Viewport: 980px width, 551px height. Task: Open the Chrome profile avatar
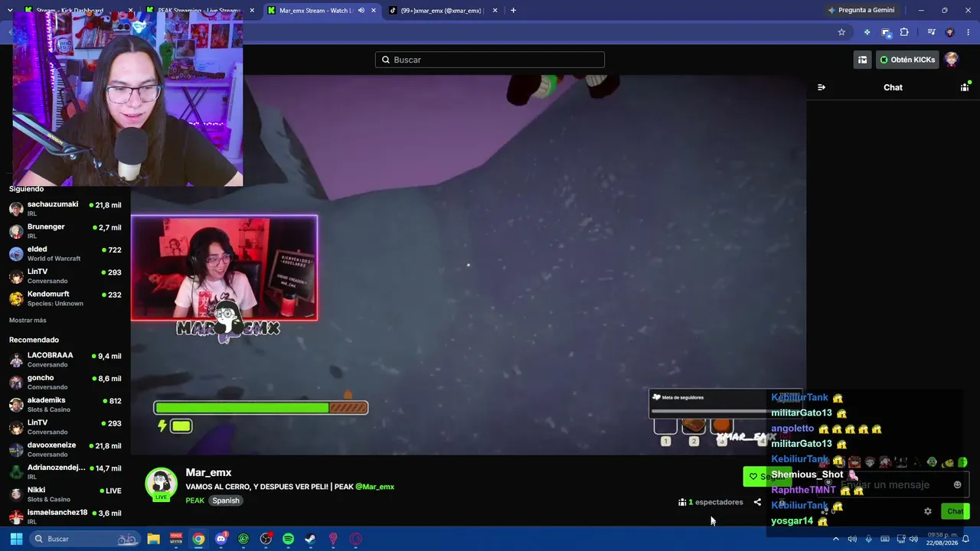pos(950,32)
